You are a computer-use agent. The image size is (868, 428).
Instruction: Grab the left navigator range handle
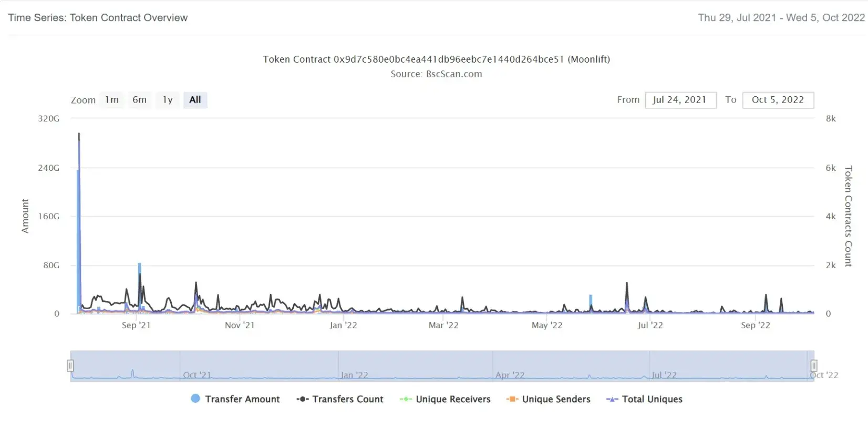tap(70, 365)
